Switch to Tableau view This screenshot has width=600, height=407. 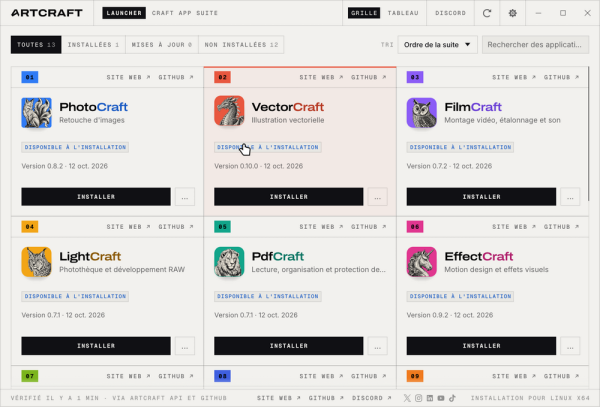coord(403,13)
